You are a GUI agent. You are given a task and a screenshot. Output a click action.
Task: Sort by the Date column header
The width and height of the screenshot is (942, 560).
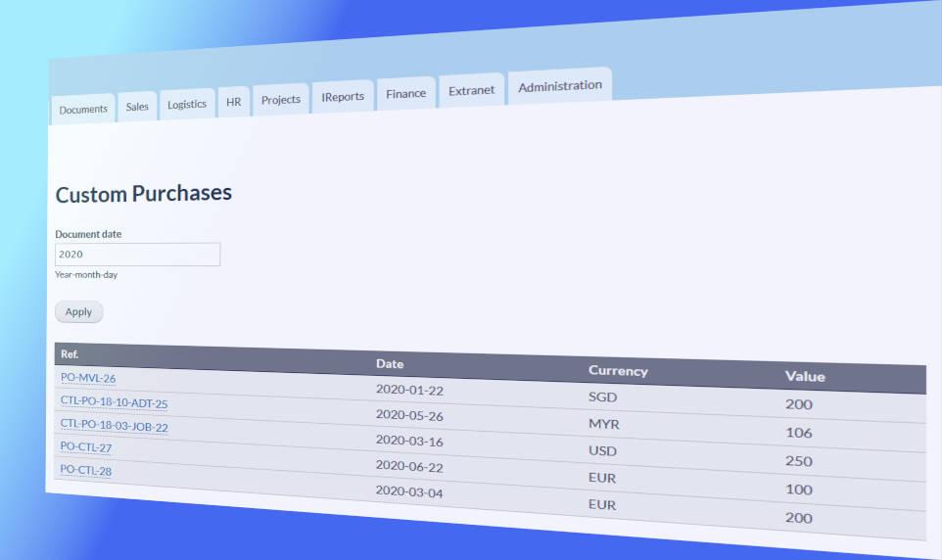[x=390, y=363]
